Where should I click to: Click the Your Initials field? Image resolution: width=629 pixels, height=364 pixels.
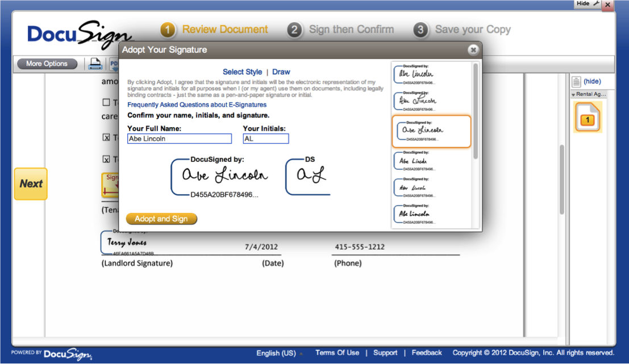tap(265, 139)
